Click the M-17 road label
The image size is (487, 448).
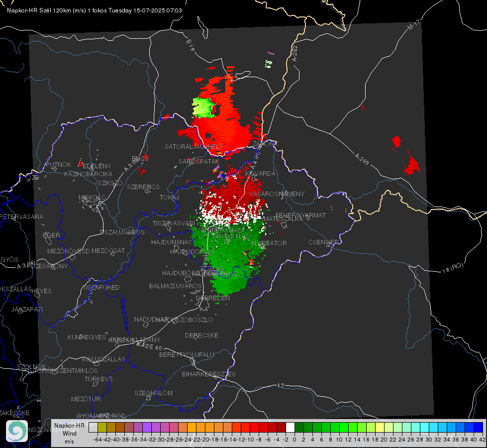413,24
